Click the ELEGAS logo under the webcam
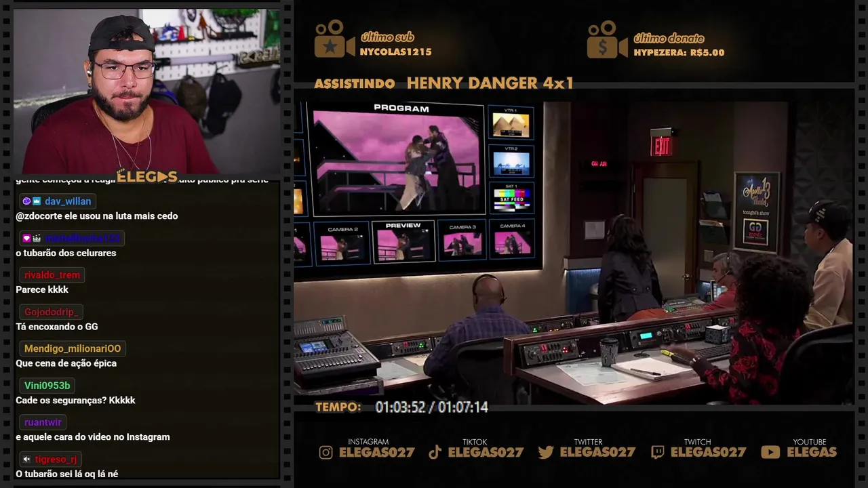The height and width of the screenshot is (488, 868). [147, 177]
